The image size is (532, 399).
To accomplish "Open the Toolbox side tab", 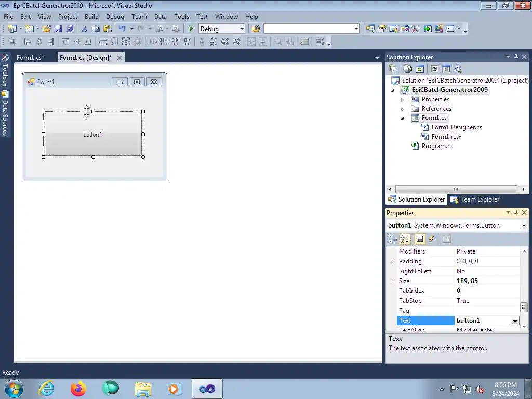I will [x=5, y=70].
